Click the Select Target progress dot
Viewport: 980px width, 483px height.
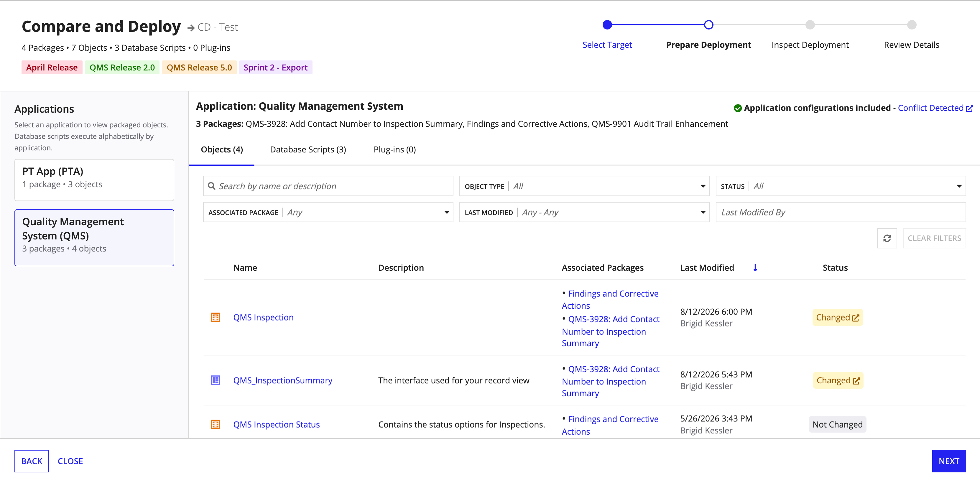[x=607, y=25]
